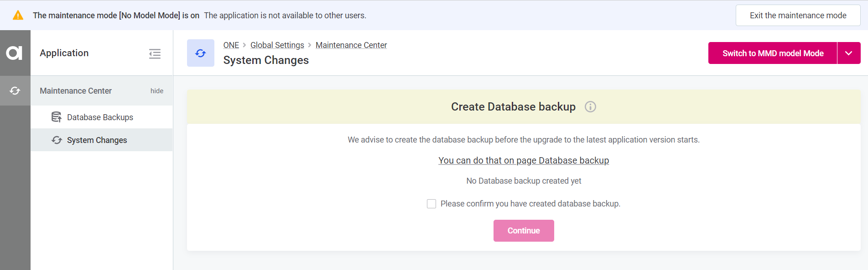Click the Maintenance Center rail icon
The width and height of the screenshot is (868, 270).
15,91
